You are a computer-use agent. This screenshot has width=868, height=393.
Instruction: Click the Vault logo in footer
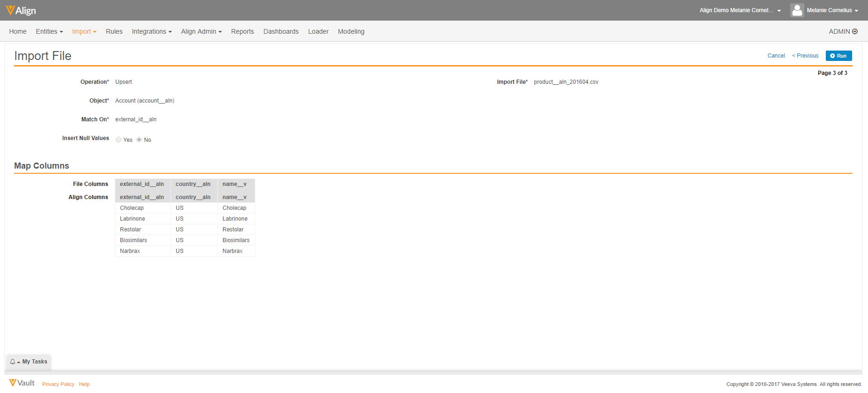tap(22, 383)
